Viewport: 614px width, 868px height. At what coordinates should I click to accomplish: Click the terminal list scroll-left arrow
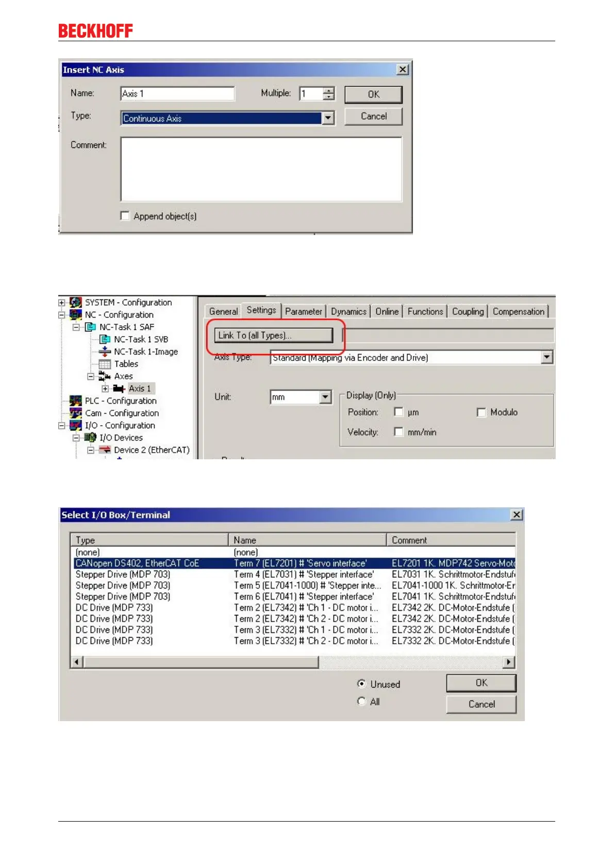pyautogui.click(x=77, y=662)
